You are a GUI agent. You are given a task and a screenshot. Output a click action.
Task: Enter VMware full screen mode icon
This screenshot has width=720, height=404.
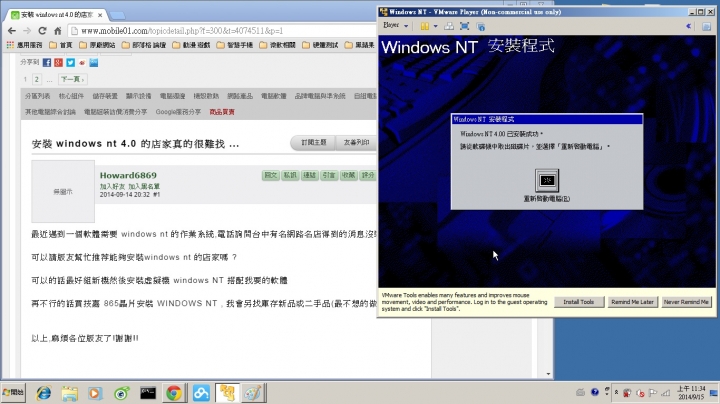(x=464, y=26)
